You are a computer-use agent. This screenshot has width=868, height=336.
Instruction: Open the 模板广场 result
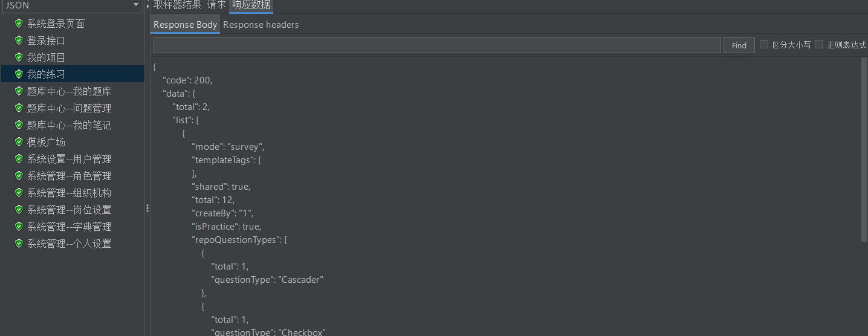click(x=46, y=142)
